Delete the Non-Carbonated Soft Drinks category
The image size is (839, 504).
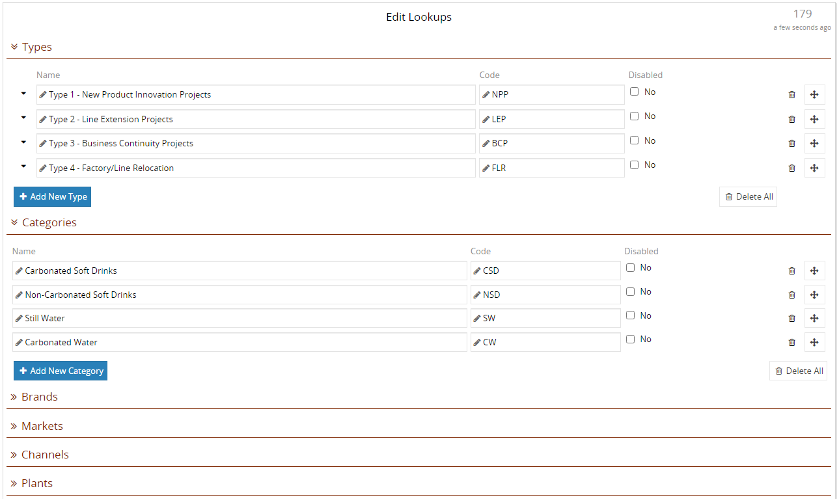pyautogui.click(x=791, y=295)
